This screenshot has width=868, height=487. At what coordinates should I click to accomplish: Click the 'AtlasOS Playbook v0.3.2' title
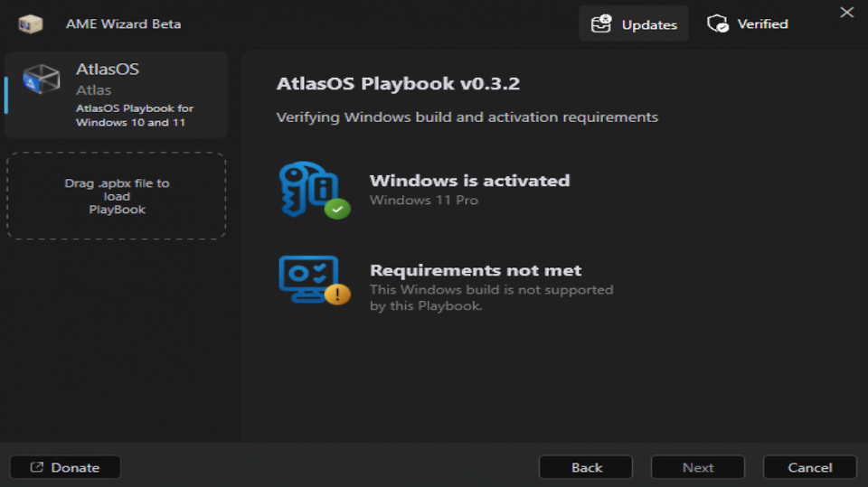(398, 83)
